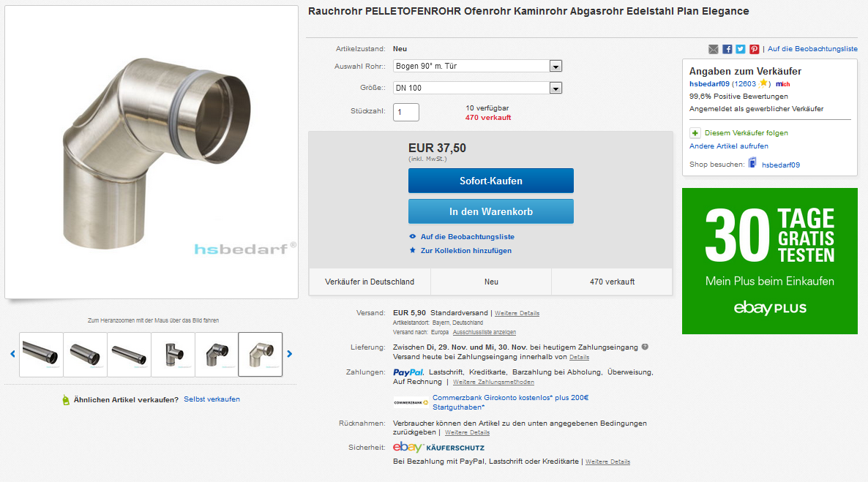Click the ebay plus 30 Tage banner
The image size is (868, 482).
click(769, 261)
